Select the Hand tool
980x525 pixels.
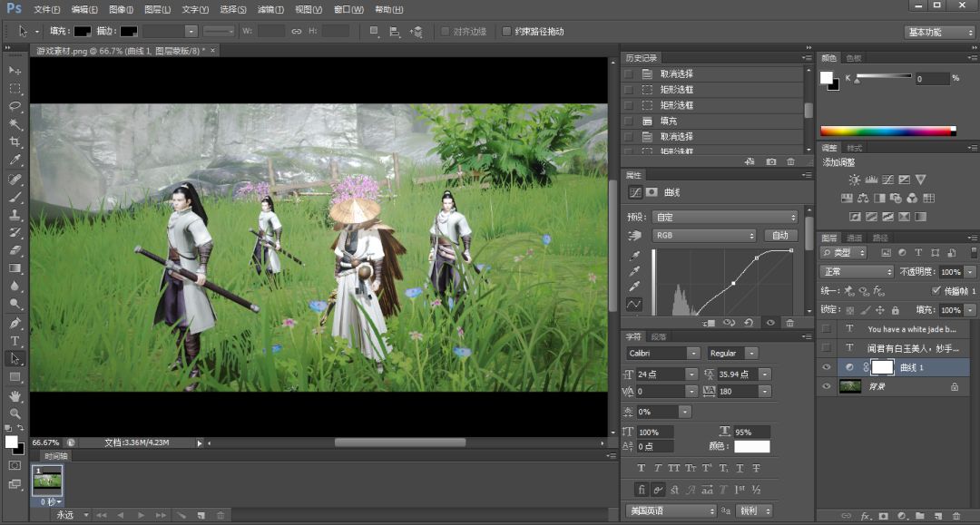[x=15, y=395]
